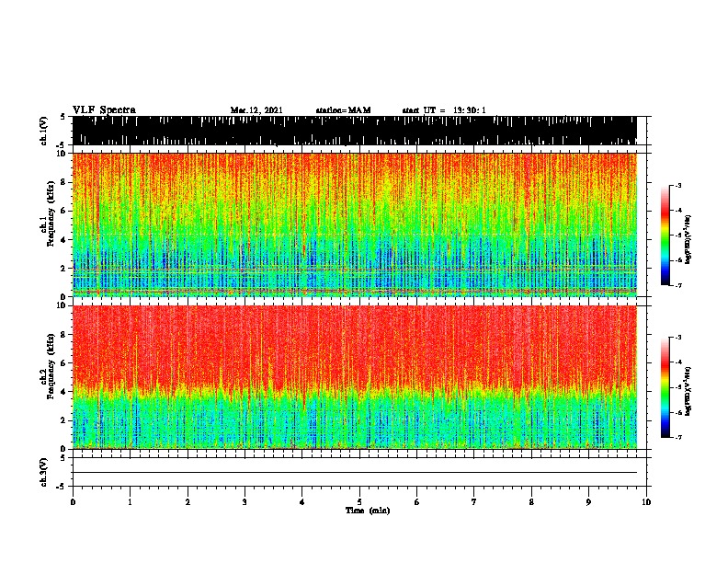Click the black ch.1 voltage waveform panel
The image size is (728, 563).
pos(355,131)
